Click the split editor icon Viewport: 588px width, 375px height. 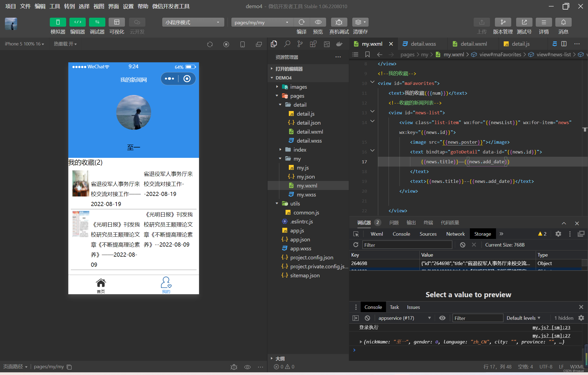click(x=564, y=44)
